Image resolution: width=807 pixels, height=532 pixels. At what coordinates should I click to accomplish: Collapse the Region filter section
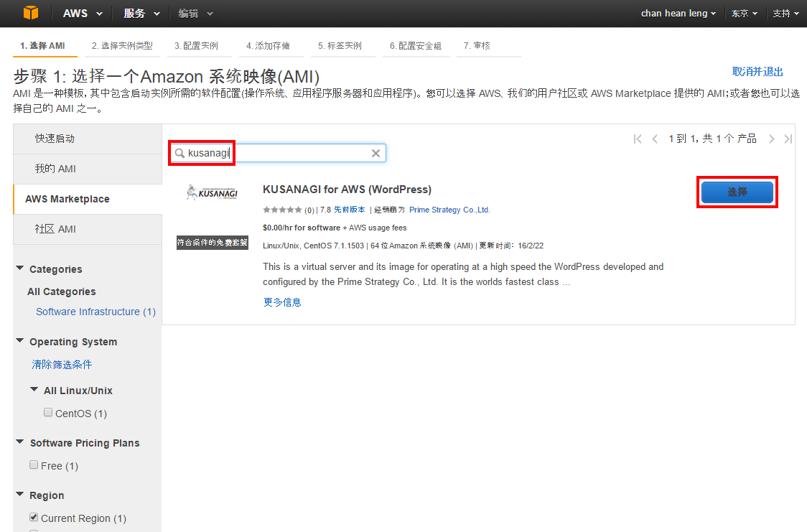(x=20, y=495)
